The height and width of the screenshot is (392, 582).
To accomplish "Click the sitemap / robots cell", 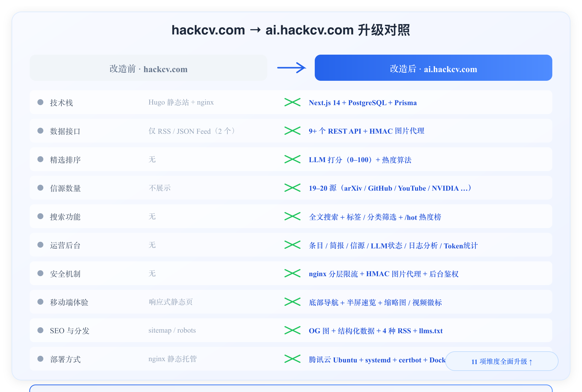I will pyautogui.click(x=172, y=330).
